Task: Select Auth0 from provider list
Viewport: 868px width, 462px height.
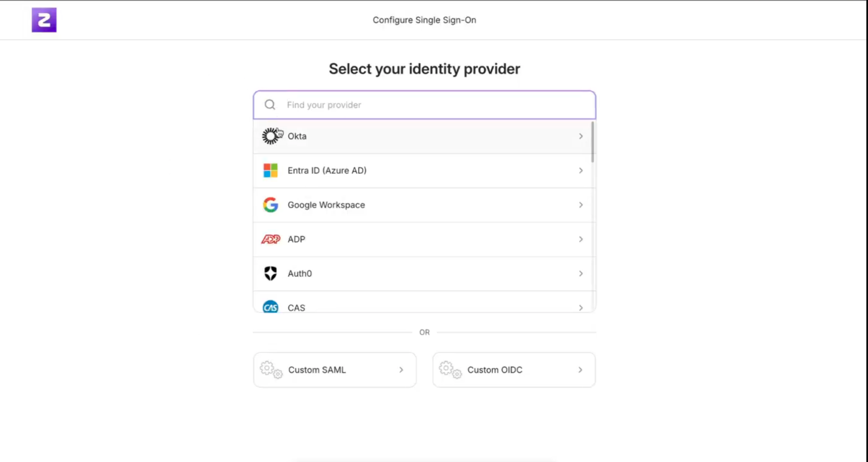Action: point(300,274)
